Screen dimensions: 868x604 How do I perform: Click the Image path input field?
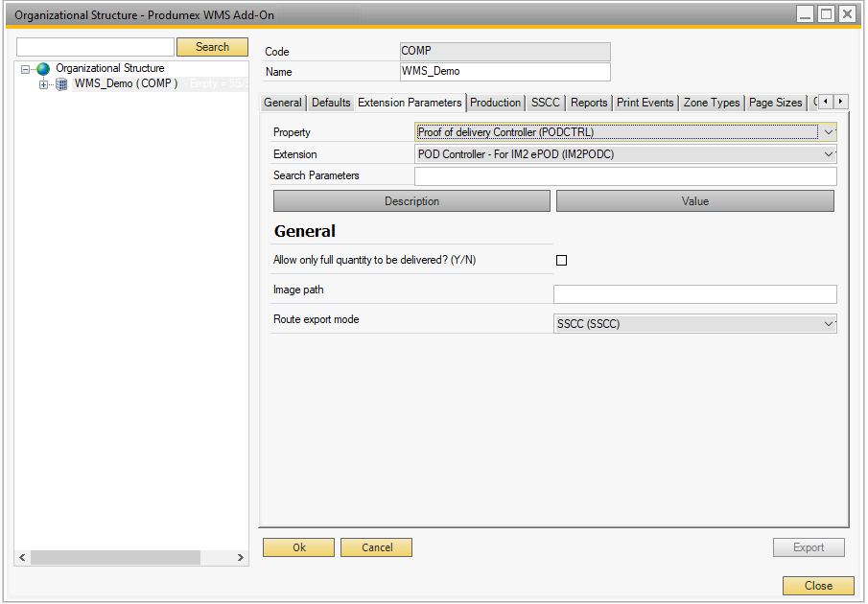(x=694, y=293)
